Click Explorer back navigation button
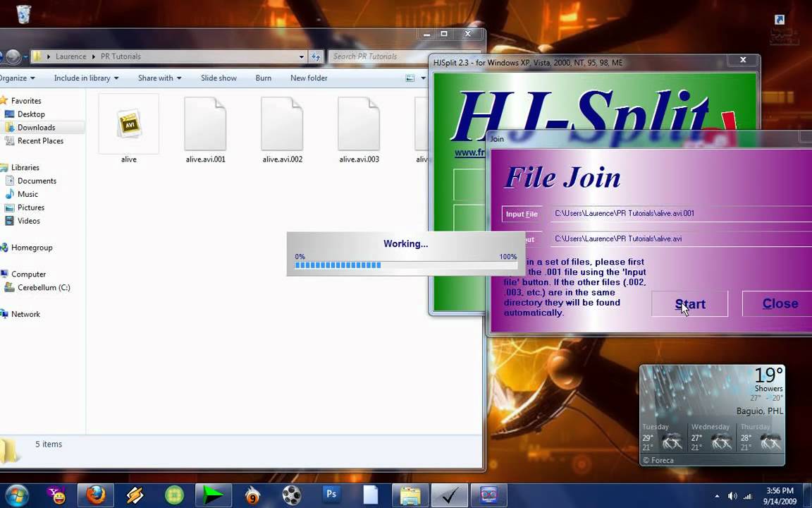Viewport: 812px width, 508px height. (x=1, y=56)
